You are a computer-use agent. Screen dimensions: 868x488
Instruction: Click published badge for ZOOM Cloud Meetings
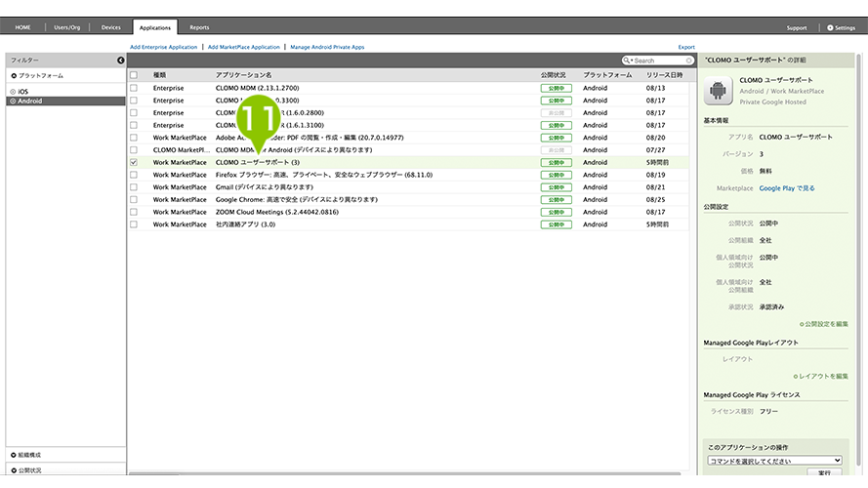[556, 212]
